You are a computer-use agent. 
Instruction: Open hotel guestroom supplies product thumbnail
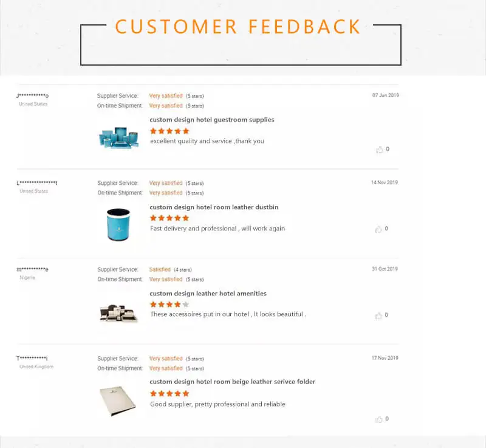tap(118, 137)
